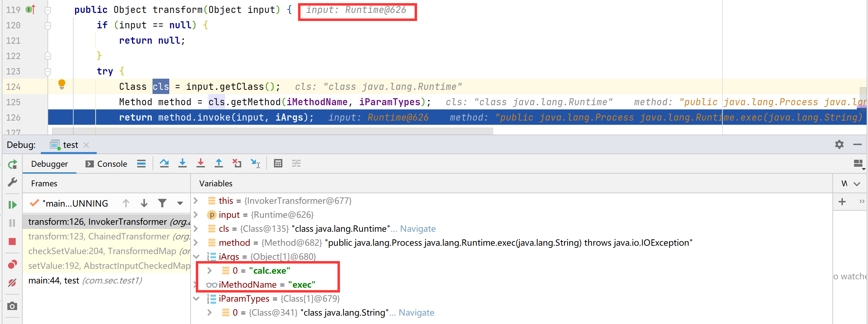Open the View Breakpoints icon
868x324 pixels.
(x=13, y=264)
